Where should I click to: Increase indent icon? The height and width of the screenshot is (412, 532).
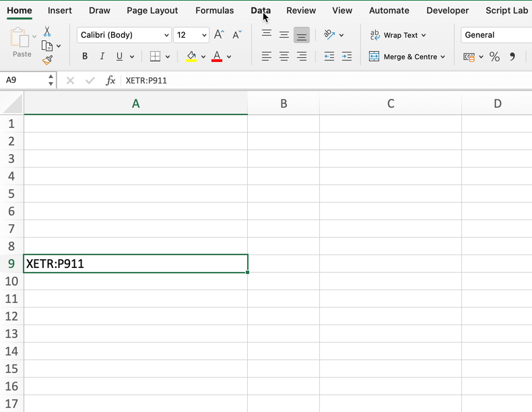[346, 57]
